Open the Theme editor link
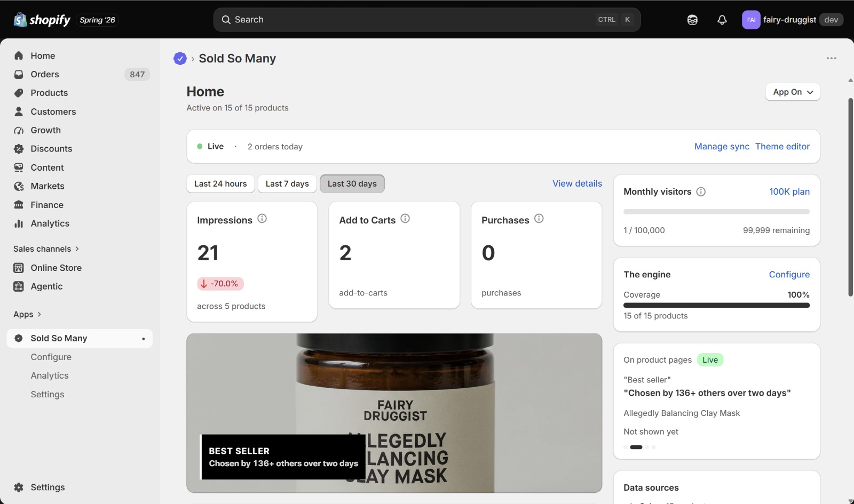The width and height of the screenshot is (854, 504). (782, 146)
